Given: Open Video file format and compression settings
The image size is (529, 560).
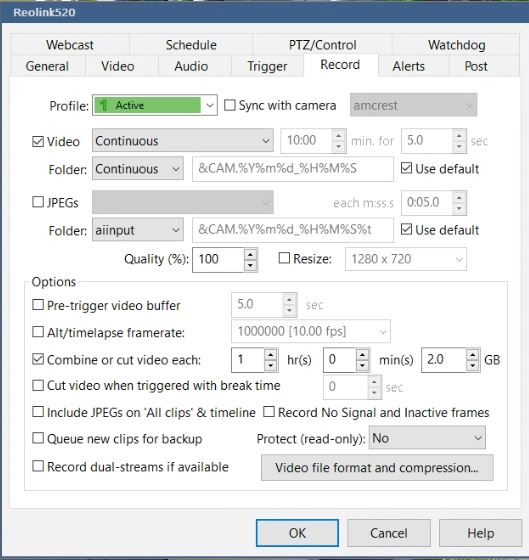Looking at the screenshot, I should (377, 468).
